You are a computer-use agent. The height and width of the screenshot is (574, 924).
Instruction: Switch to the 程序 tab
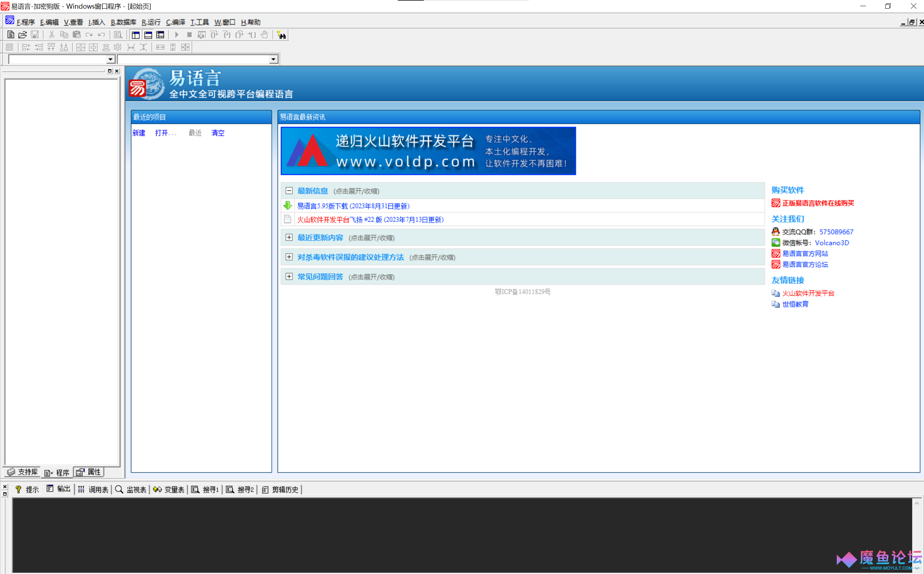point(57,473)
